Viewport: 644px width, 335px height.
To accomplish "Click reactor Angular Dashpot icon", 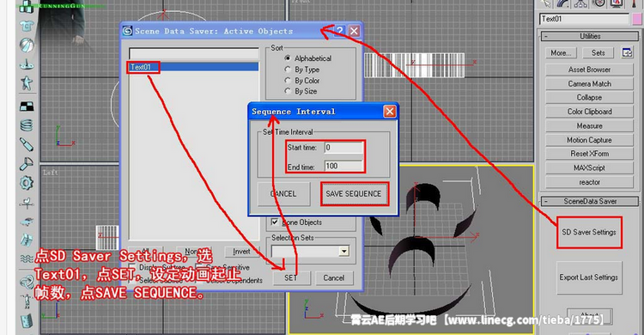I will point(27,163).
